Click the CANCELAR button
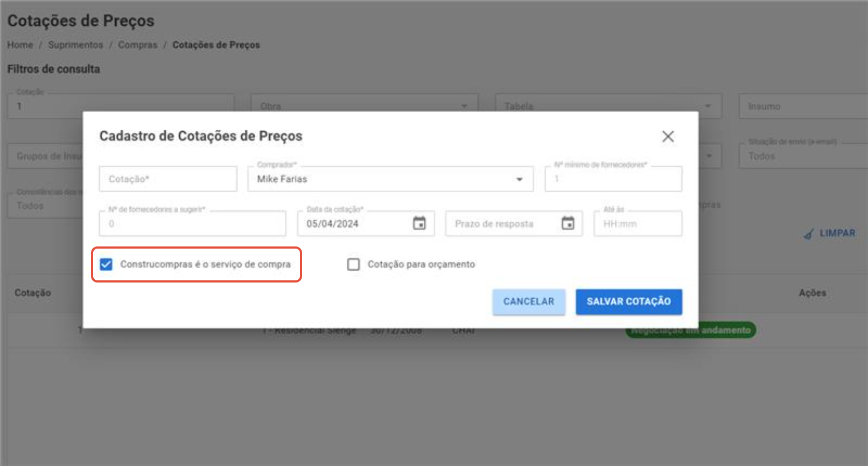 click(529, 302)
